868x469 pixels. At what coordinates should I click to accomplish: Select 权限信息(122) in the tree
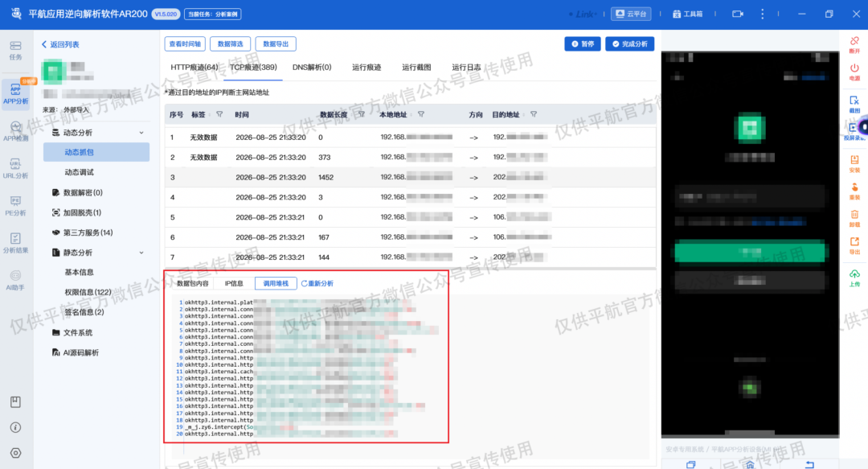(88, 291)
